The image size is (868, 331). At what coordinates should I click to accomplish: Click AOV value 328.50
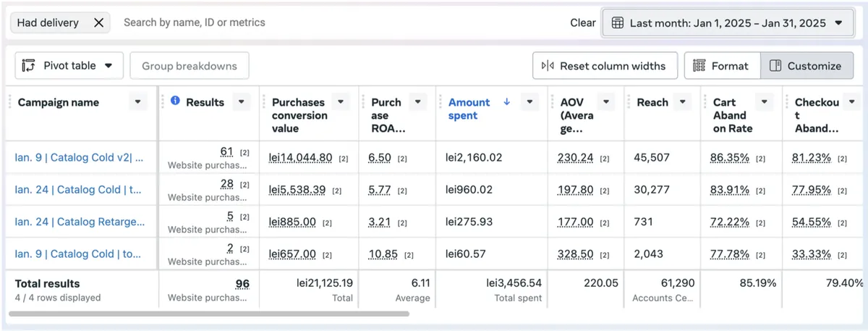coord(576,254)
